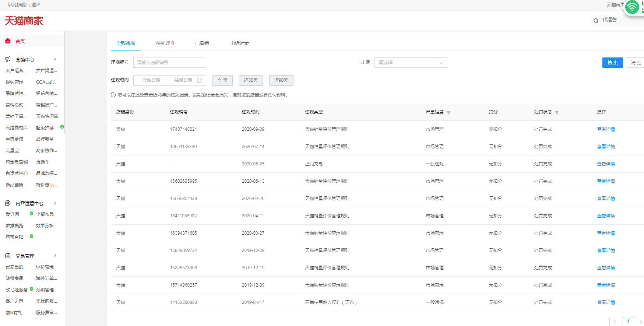Click the info icon before the notice text
This screenshot has height=326, width=644.
point(113,95)
